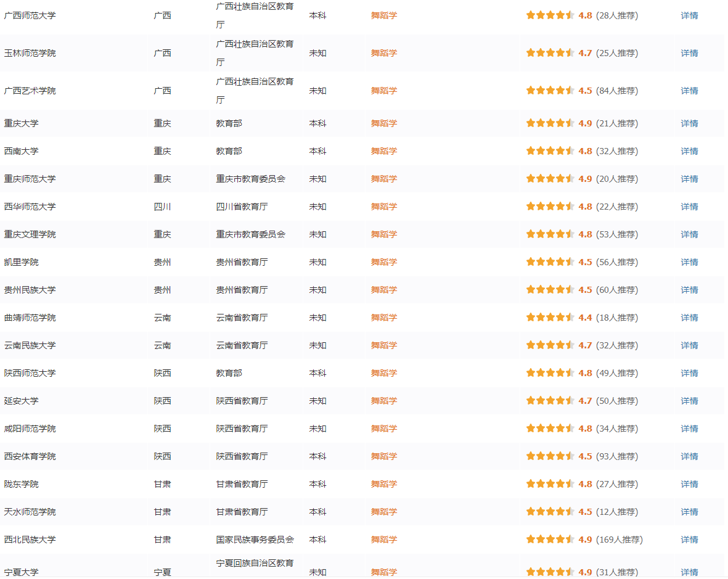Click (93人推荐) recommendation count
Viewport: 728px width, 579px height.
tap(617, 456)
